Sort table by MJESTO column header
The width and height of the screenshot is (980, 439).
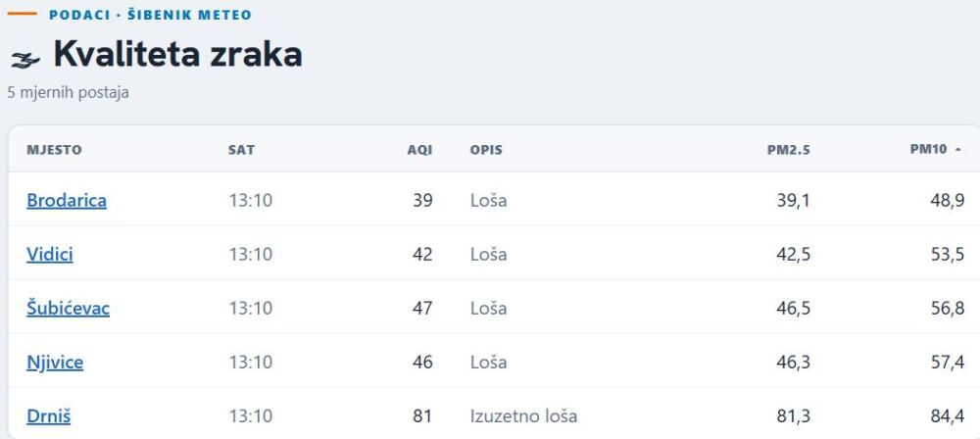pos(54,150)
